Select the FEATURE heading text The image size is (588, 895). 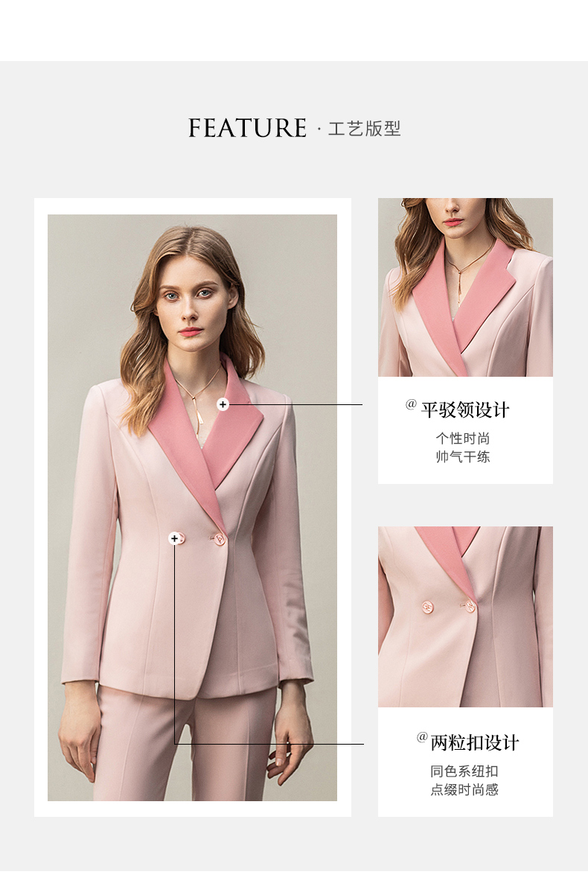247,128
